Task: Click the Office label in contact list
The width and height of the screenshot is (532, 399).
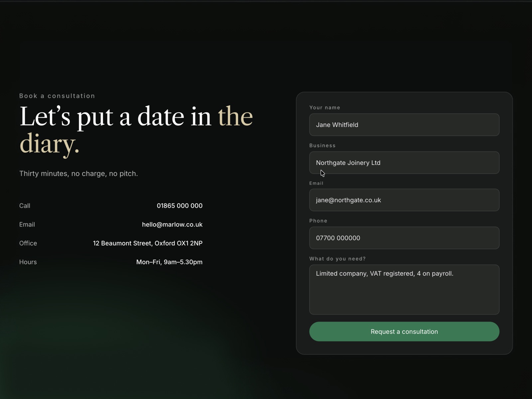Action: tap(28, 243)
